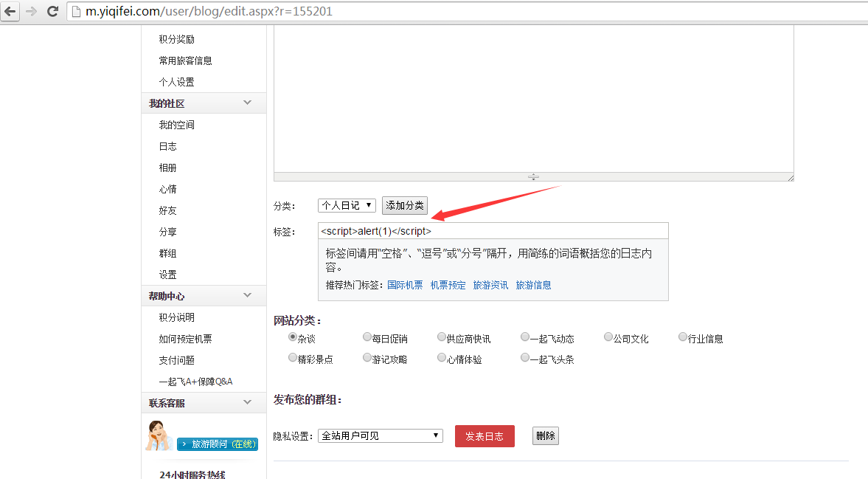The height and width of the screenshot is (479, 868).
Task: Click inside the blog content editor area
Action: point(534,99)
